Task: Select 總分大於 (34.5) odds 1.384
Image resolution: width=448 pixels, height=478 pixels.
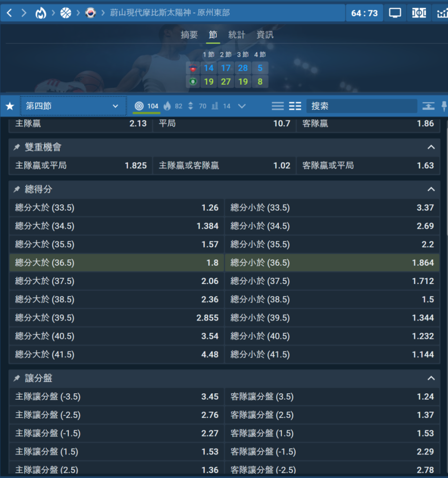Action: tap(117, 226)
